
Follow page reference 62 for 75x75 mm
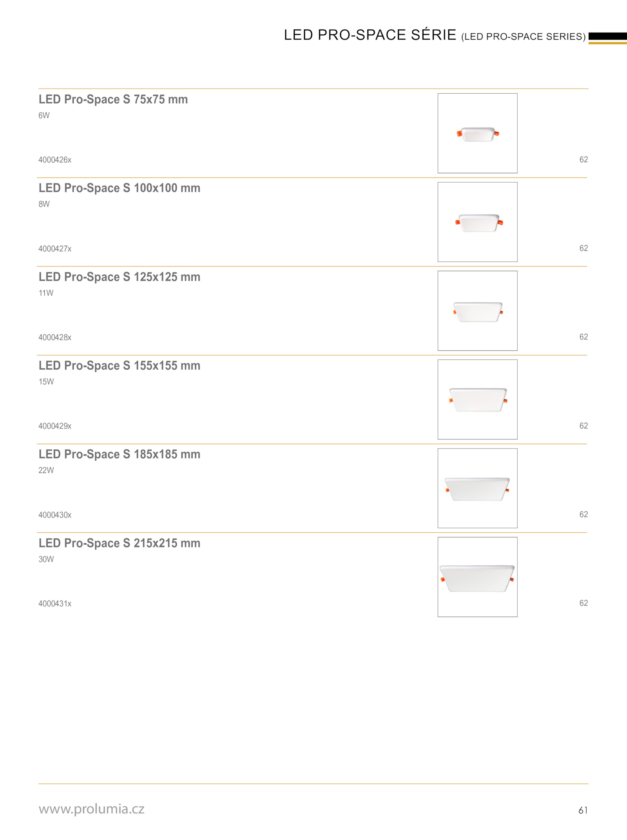584,160
